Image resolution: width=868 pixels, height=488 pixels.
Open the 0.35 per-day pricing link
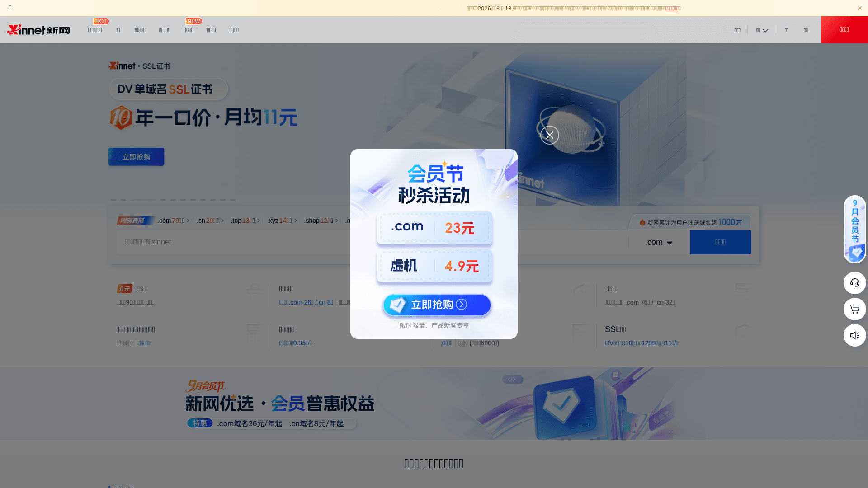coord(296,343)
